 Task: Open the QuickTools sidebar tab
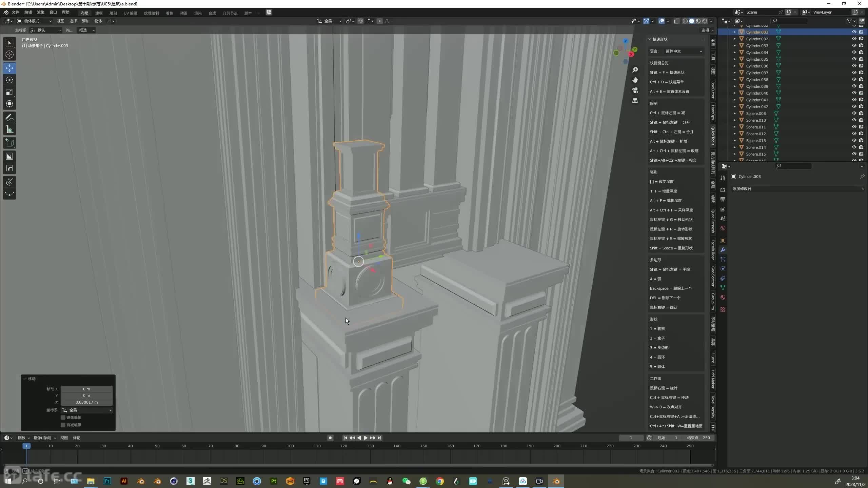pyautogui.click(x=713, y=136)
